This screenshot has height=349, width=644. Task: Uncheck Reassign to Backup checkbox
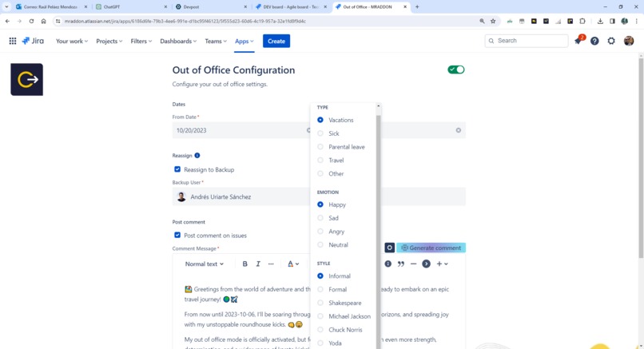pos(177,169)
